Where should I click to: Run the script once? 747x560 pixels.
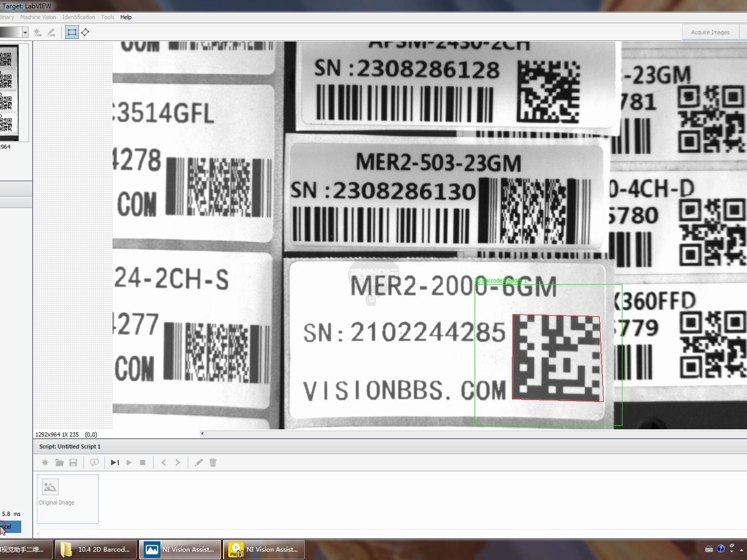[x=115, y=463]
